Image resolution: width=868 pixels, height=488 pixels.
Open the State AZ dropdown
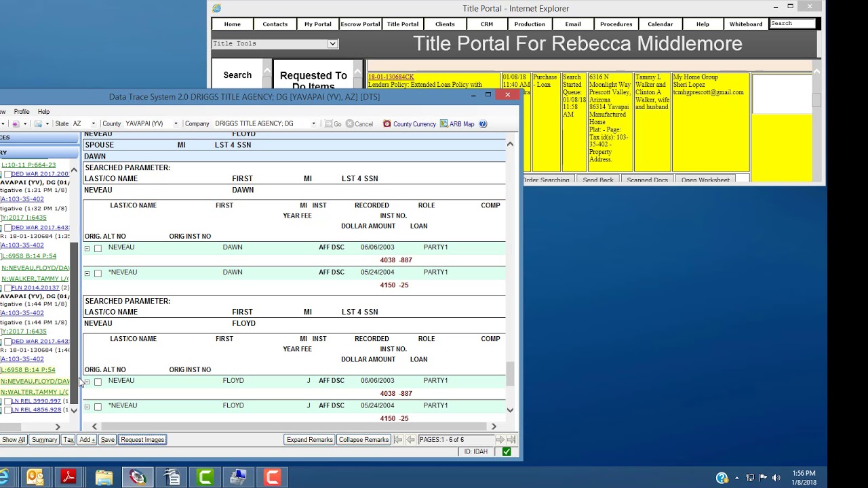pyautogui.click(x=94, y=124)
